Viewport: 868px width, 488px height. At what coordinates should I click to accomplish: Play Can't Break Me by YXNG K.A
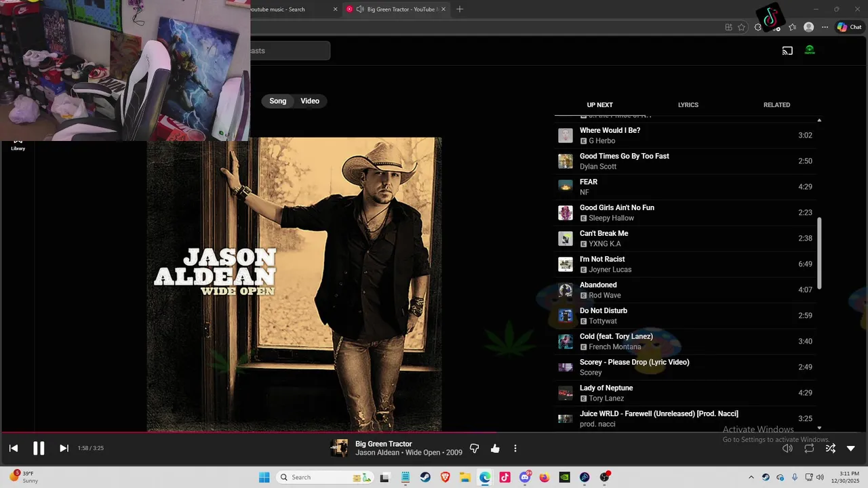coord(686,239)
